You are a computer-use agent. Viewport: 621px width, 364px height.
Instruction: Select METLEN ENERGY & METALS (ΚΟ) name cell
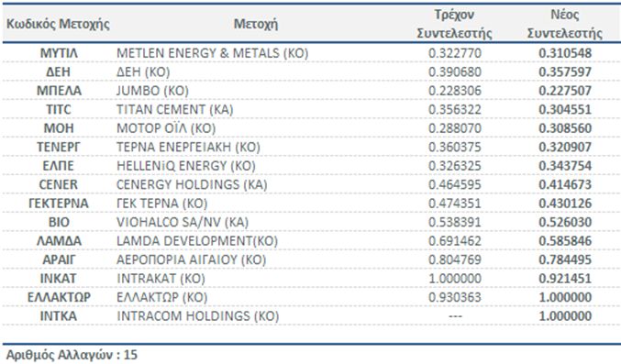point(212,53)
